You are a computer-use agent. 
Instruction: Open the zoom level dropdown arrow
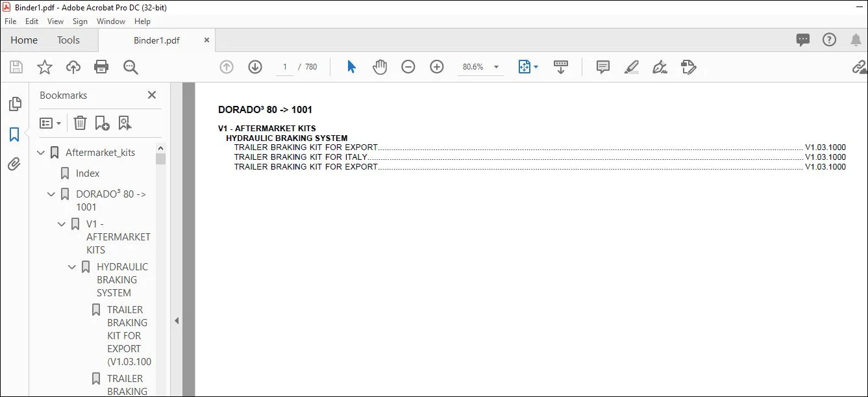point(496,67)
